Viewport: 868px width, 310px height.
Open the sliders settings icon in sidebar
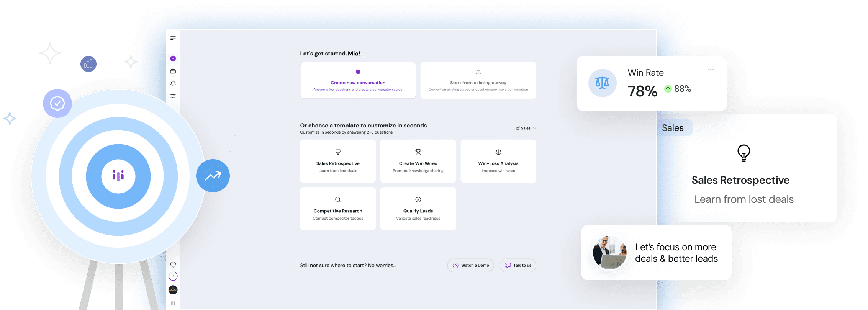coord(173,96)
